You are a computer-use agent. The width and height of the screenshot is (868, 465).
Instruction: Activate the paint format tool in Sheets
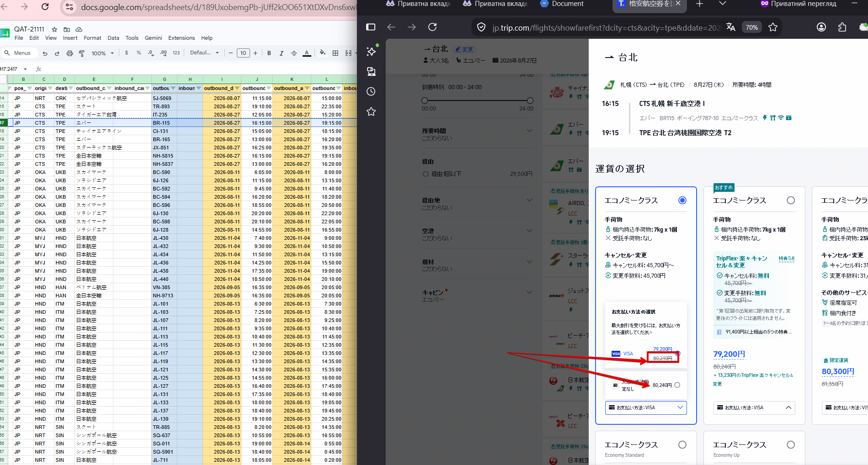tap(82, 53)
